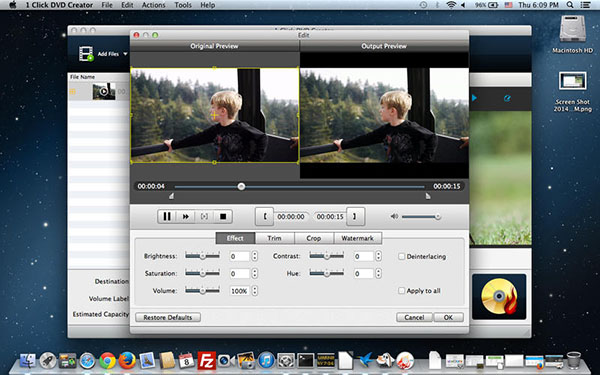Open the Macintosh HD desktop icon
Image resolution: width=600 pixels, height=375 pixels.
pos(572,34)
